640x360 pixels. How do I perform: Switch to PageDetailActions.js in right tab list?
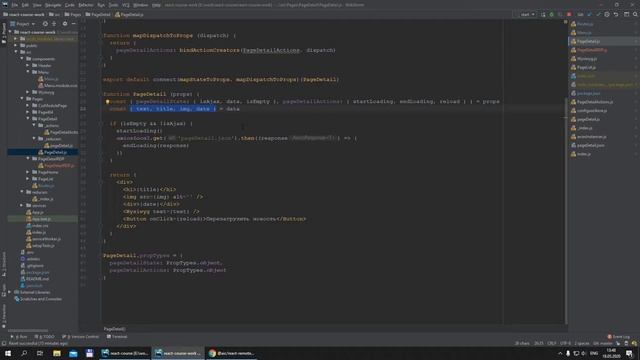coord(592,102)
